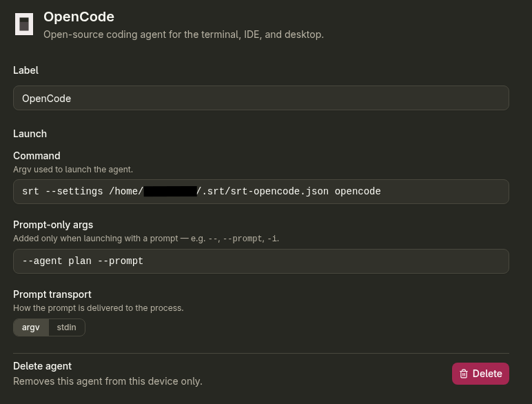The width and height of the screenshot is (532, 404).
Task: Click the Launch section heading
Action: click(x=30, y=134)
